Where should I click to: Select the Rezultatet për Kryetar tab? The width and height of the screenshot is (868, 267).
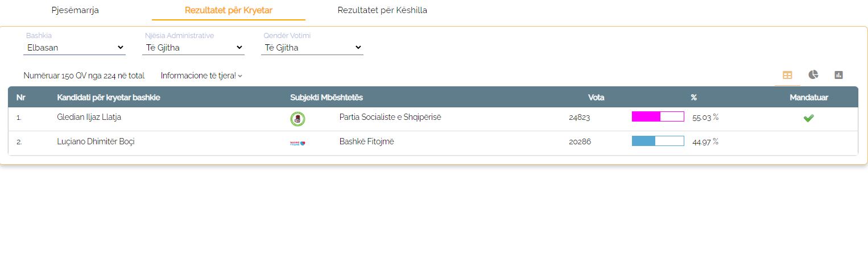[229, 10]
